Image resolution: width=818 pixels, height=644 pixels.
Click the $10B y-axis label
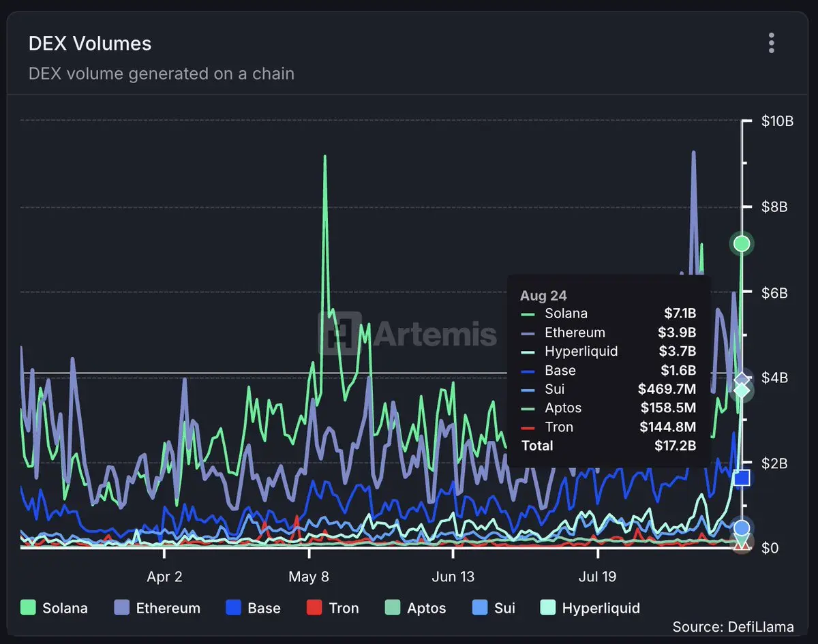777,121
